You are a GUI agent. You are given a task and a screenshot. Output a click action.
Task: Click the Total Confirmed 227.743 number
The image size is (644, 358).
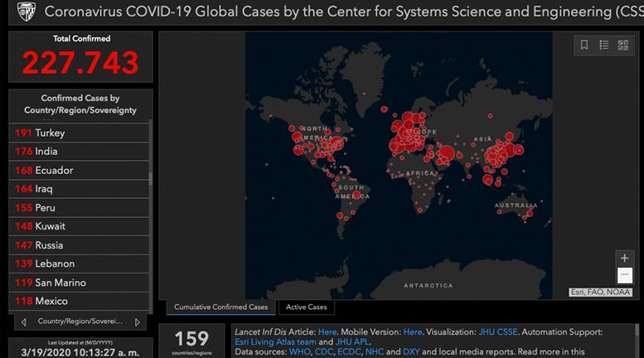(80, 63)
